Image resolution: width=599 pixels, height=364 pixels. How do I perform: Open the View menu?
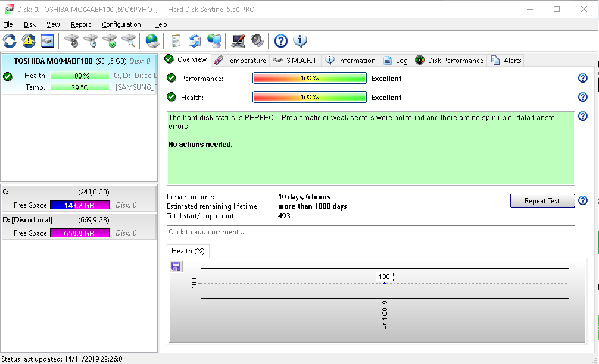click(x=53, y=24)
